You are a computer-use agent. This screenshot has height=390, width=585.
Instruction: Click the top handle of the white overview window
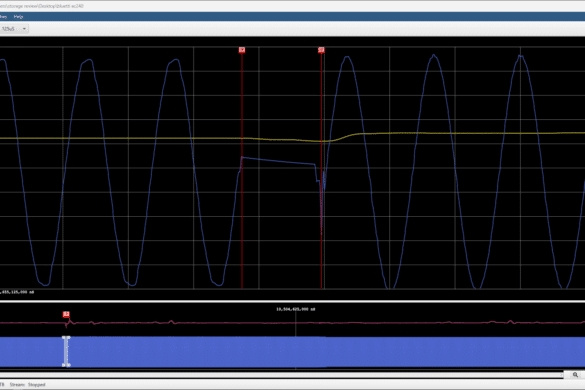coord(66,338)
